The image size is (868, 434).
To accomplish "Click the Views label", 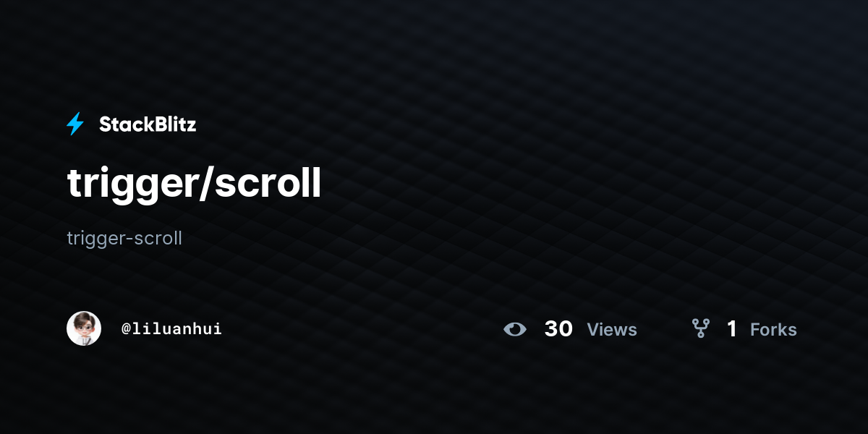I will pyautogui.click(x=612, y=330).
